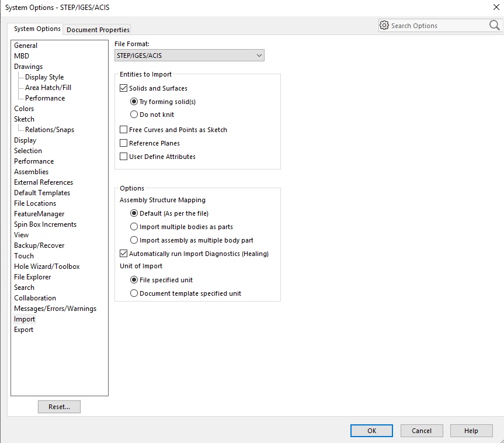Select Import category

click(25, 319)
